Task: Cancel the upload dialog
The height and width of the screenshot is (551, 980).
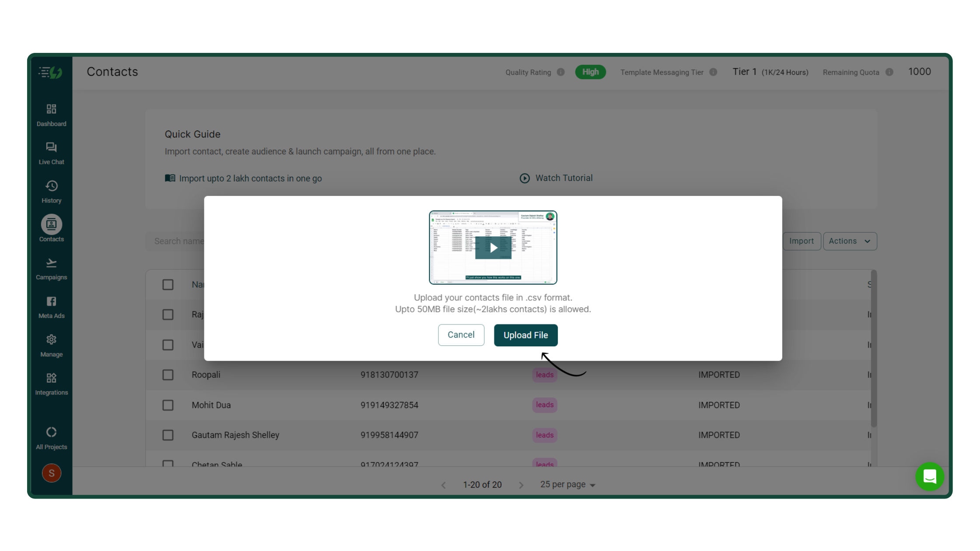Action: tap(461, 335)
